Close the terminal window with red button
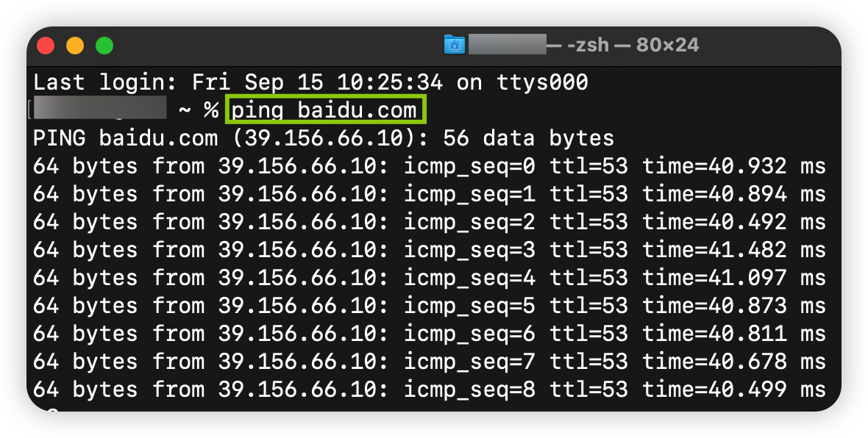The height and width of the screenshot is (438, 868). coord(46,46)
